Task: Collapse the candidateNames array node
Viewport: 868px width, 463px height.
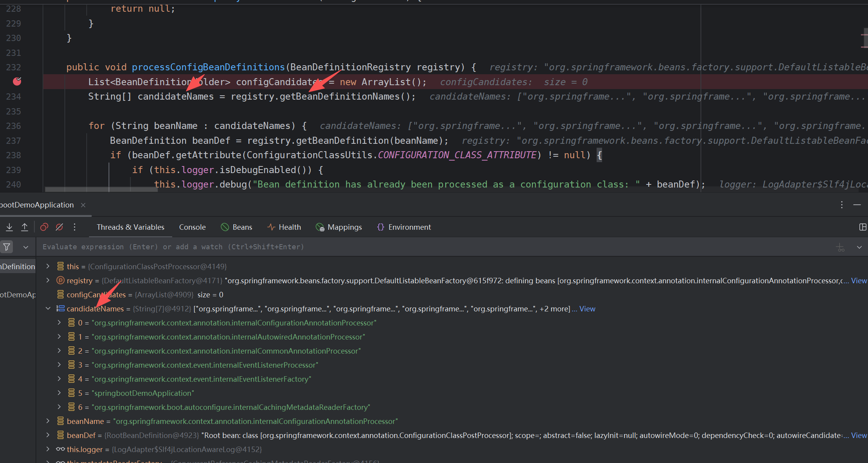Action: [48, 308]
